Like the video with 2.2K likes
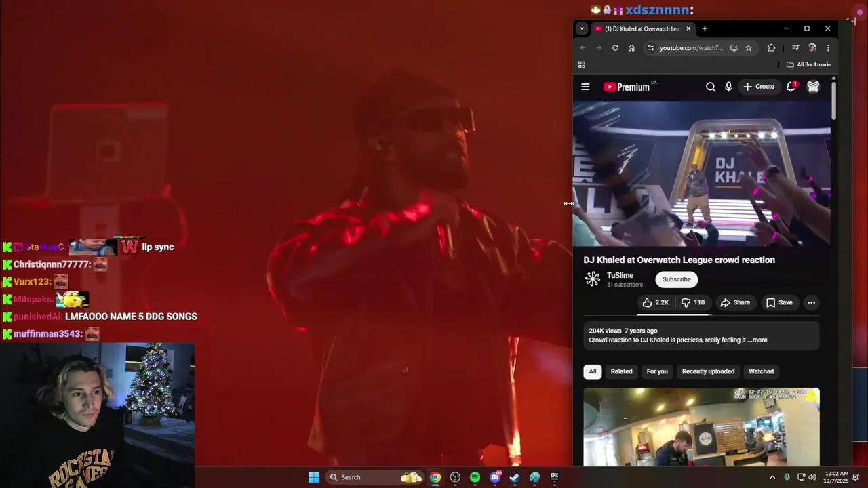Image resolution: width=868 pixels, height=488 pixels. (x=656, y=302)
